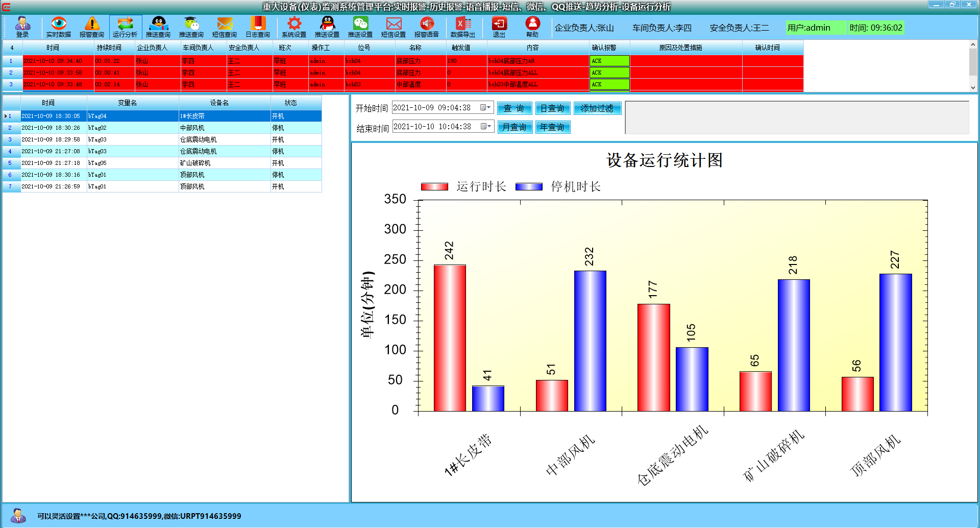Viewport: 980px width, 528px height.
Task: Click ACK for bch03 中部温度 alarm
Action: point(609,84)
